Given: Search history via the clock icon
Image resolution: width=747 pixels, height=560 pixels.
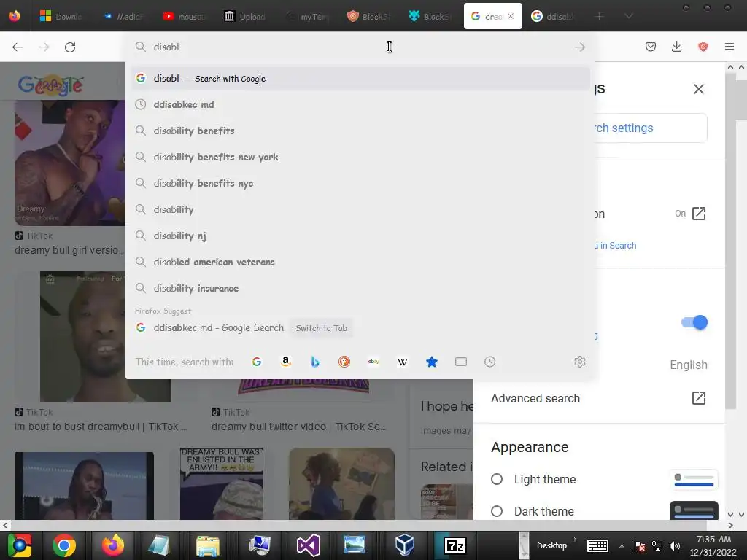Looking at the screenshot, I should [489, 362].
